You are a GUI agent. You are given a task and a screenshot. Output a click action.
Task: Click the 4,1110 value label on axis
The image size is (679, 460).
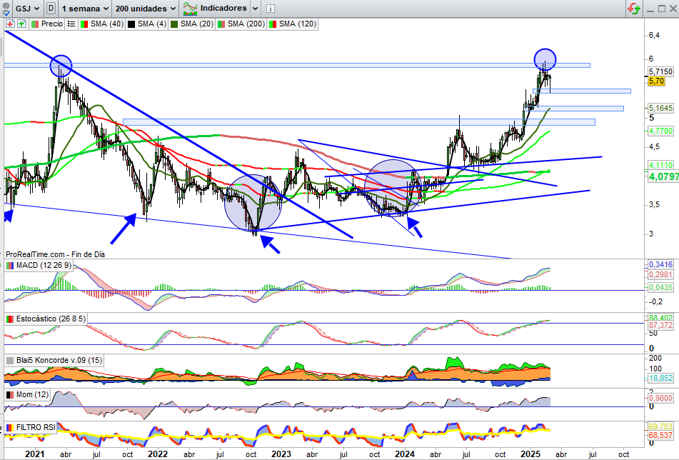[661, 165]
